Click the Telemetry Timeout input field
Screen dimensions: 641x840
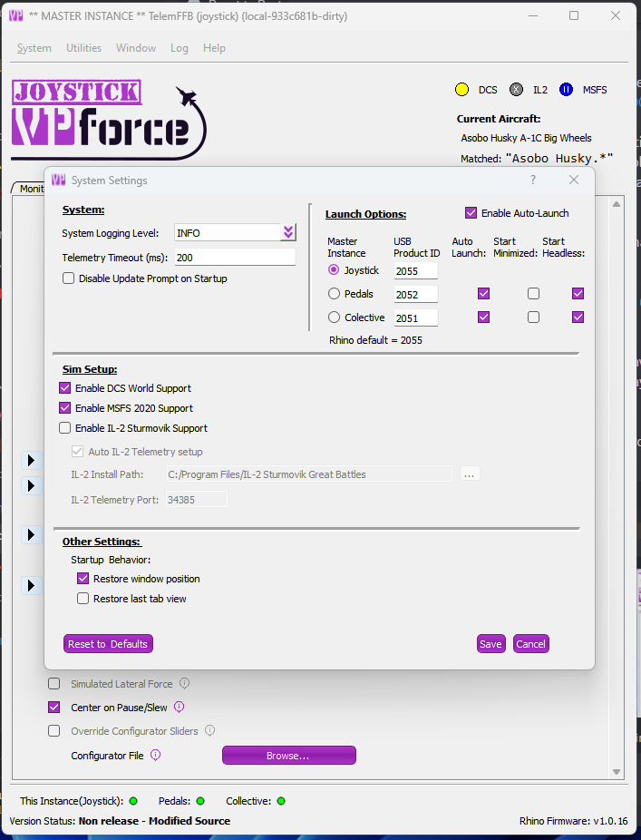[x=235, y=257]
